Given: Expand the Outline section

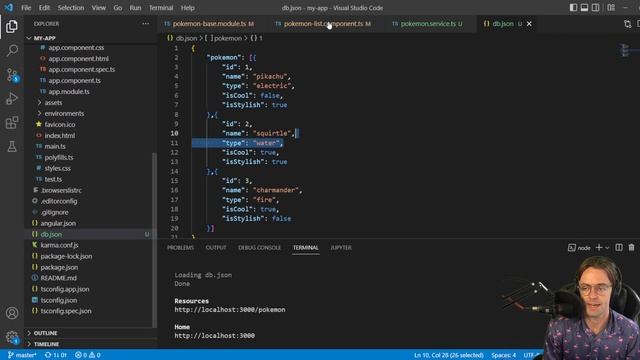Looking at the screenshot, I should (45, 333).
